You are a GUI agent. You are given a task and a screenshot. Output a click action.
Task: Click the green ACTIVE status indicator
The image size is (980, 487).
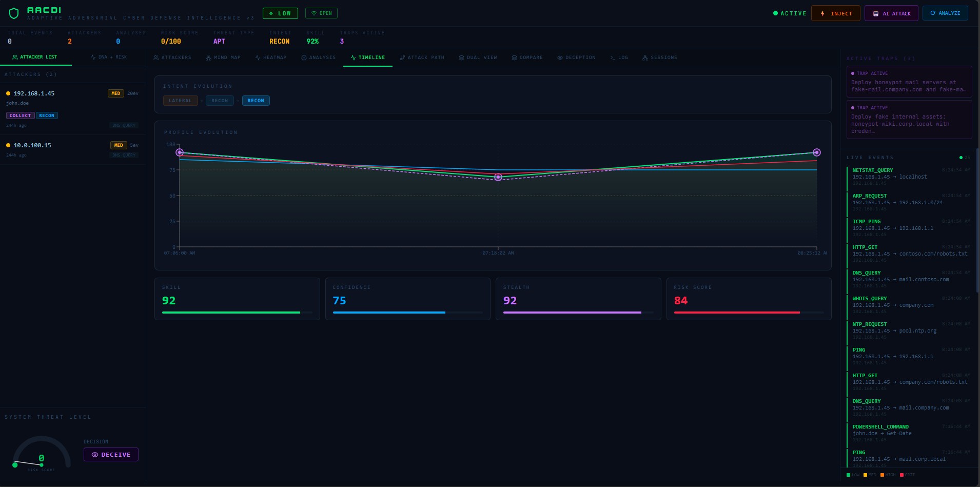point(790,13)
